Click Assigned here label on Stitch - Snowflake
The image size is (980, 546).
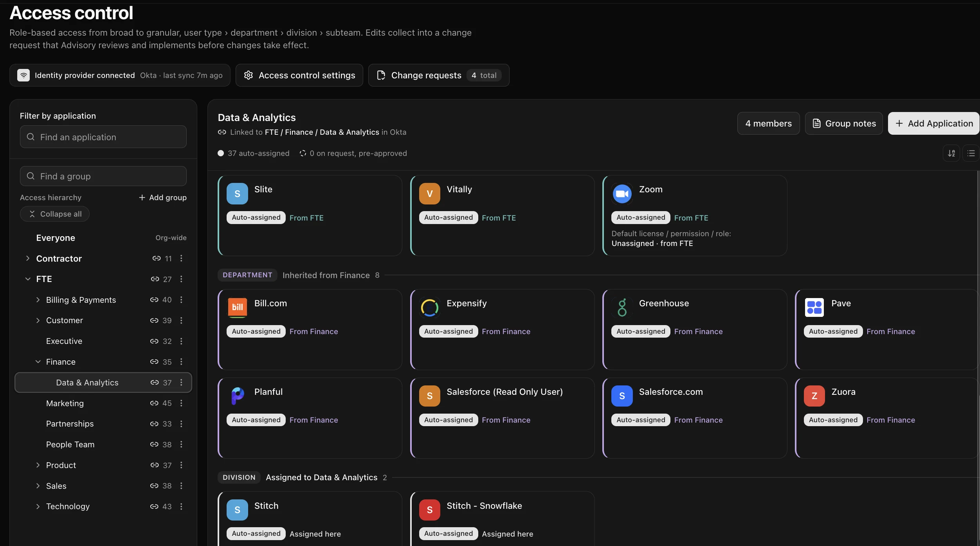point(507,533)
